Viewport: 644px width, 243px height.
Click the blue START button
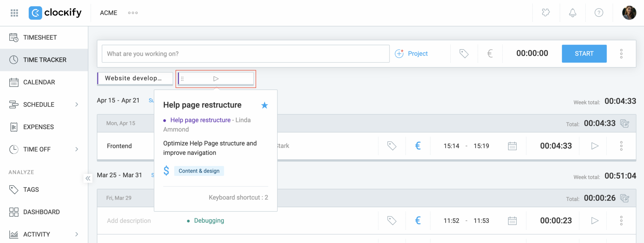[584, 54]
